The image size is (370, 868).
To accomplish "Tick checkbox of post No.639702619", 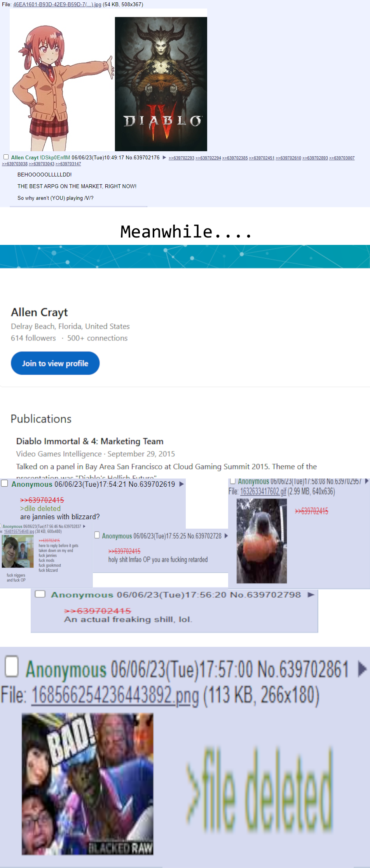I will pos(5,483).
